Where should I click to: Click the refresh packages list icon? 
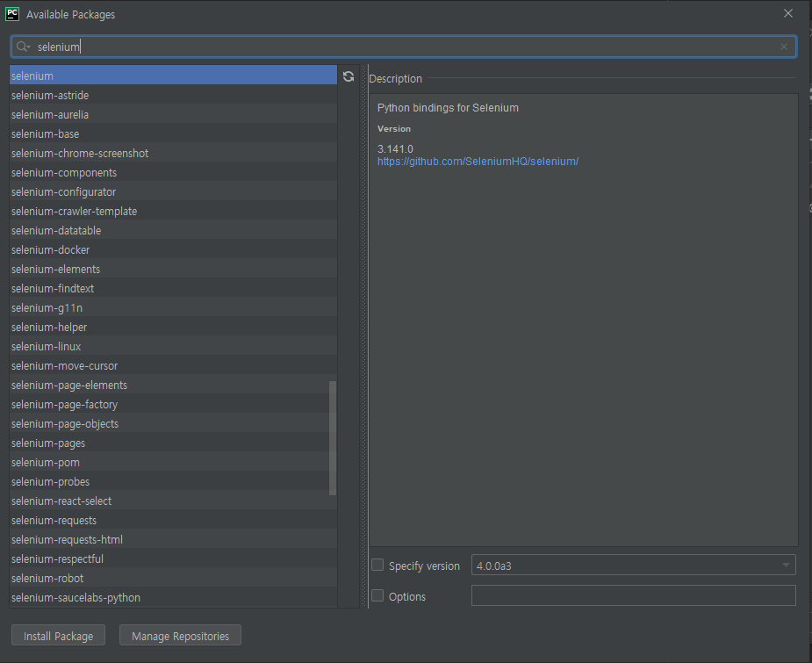click(349, 76)
